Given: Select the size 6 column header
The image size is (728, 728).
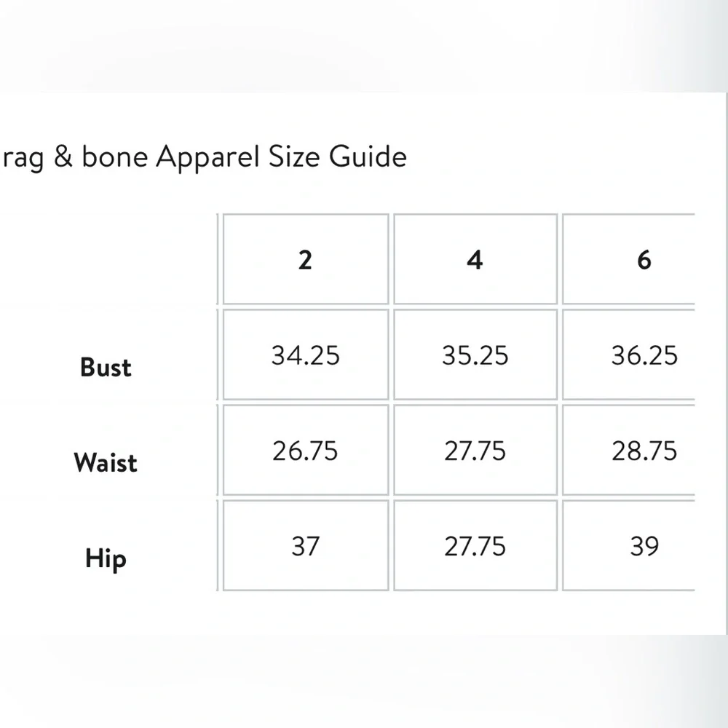Looking at the screenshot, I should [x=644, y=260].
